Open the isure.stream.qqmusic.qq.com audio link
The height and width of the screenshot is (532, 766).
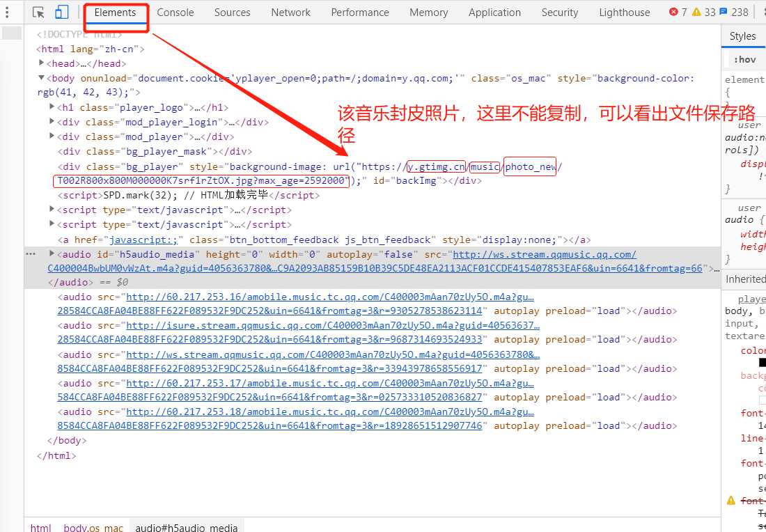coord(299,332)
